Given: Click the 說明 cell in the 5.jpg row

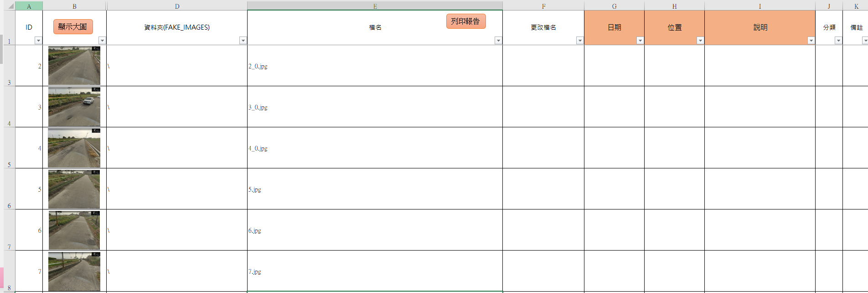Looking at the screenshot, I should [760, 189].
